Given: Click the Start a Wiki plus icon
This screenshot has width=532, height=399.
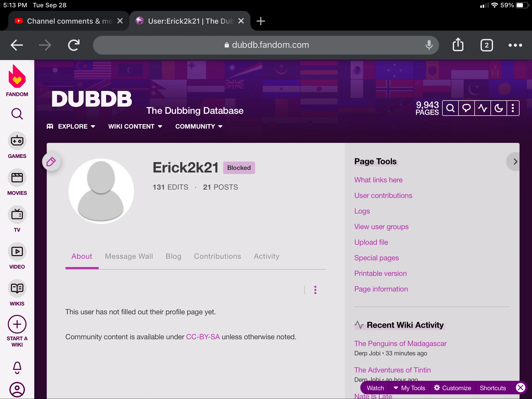Looking at the screenshot, I should pyautogui.click(x=17, y=324).
